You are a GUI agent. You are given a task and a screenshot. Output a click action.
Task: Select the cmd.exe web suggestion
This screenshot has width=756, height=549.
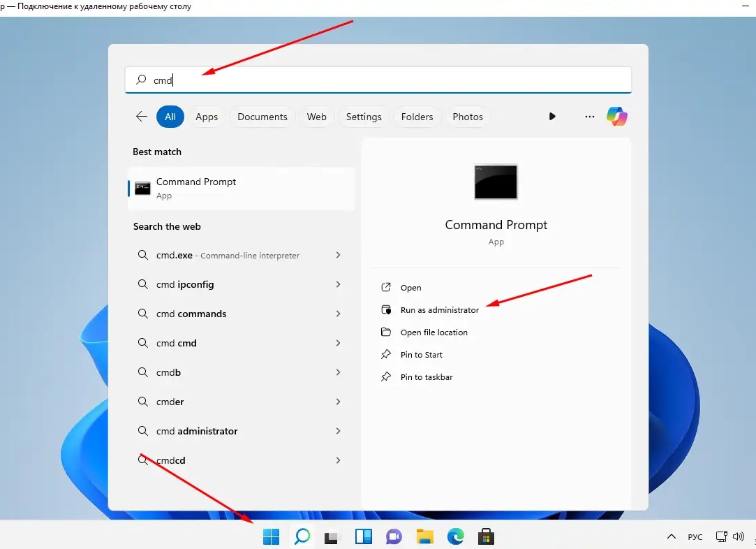coord(239,255)
